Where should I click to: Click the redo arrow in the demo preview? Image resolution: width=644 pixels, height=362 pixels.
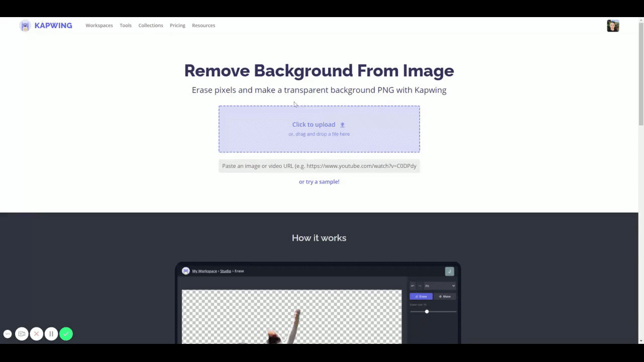pos(420,286)
